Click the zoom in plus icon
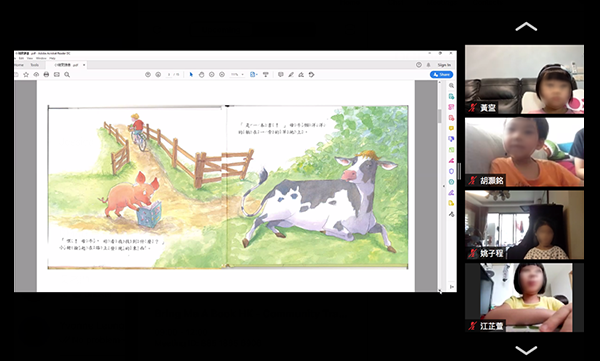 (222, 75)
